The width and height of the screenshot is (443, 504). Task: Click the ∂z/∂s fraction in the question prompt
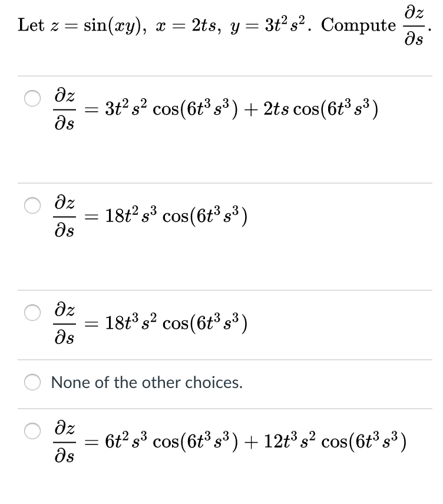pos(414,26)
